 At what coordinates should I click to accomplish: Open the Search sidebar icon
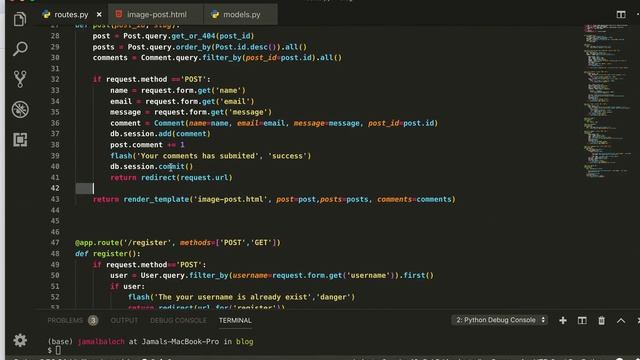[20, 49]
